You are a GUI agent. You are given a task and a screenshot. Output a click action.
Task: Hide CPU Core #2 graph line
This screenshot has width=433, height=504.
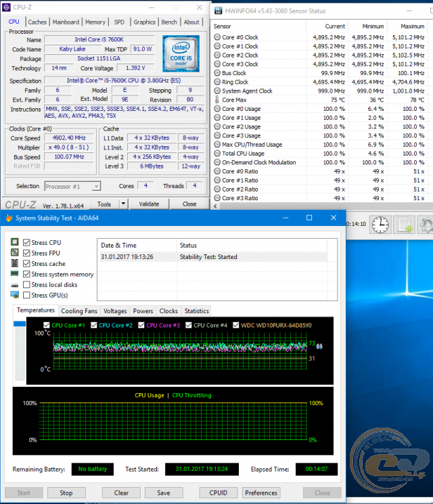click(x=94, y=325)
